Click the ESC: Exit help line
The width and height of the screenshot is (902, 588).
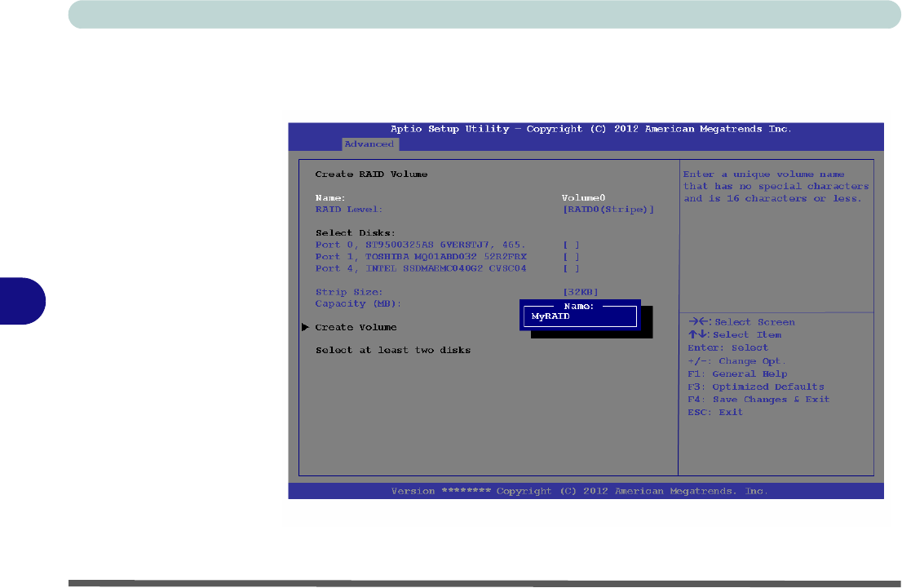point(715,413)
